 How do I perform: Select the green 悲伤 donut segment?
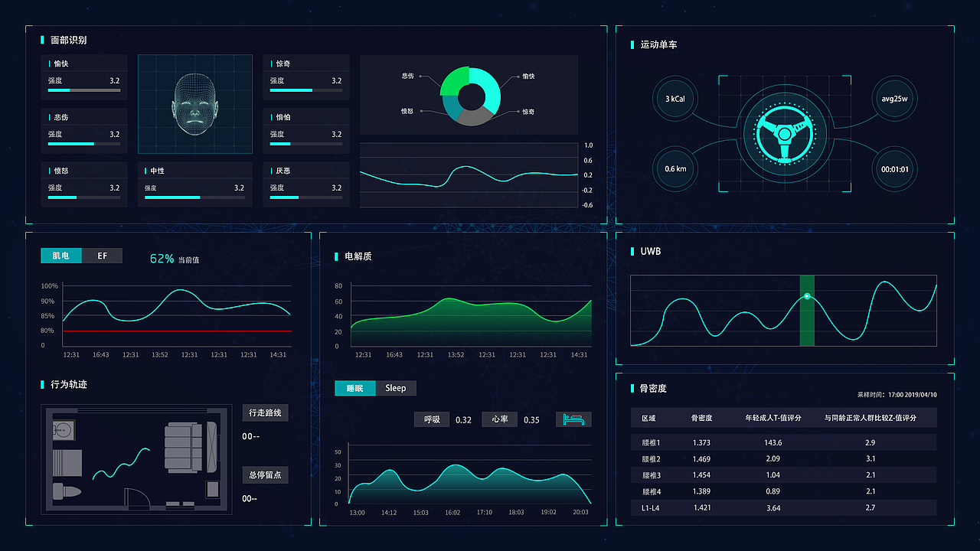(453, 80)
